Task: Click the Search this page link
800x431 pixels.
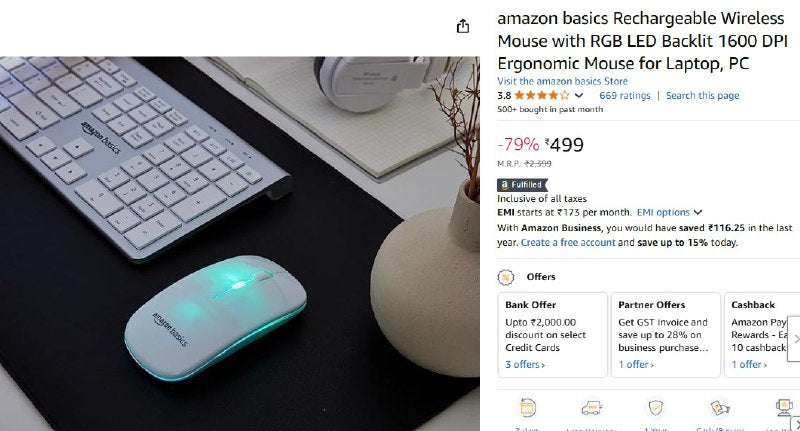Action: (702, 95)
